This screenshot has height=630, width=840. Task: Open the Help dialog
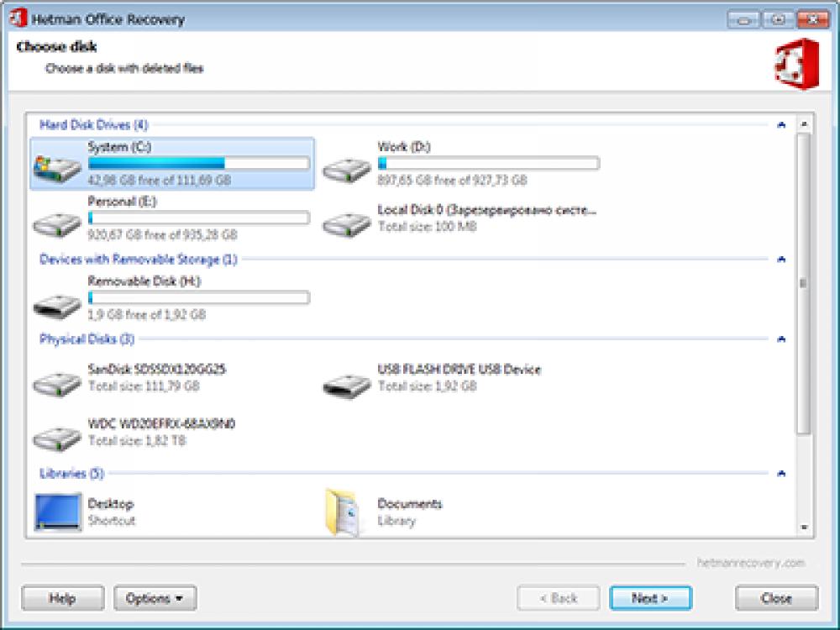click(x=63, y=598)
